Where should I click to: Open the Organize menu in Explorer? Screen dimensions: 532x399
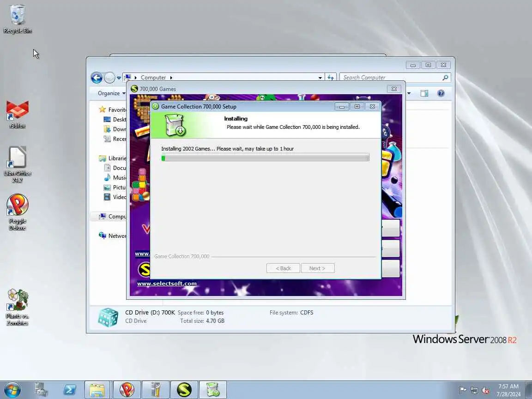pos(111,93)
